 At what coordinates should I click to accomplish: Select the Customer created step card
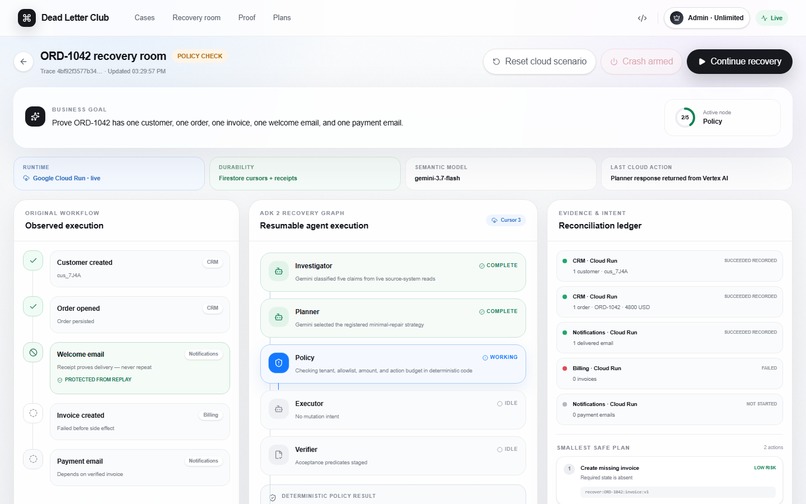pyautogui.click(x=140, y=268)
